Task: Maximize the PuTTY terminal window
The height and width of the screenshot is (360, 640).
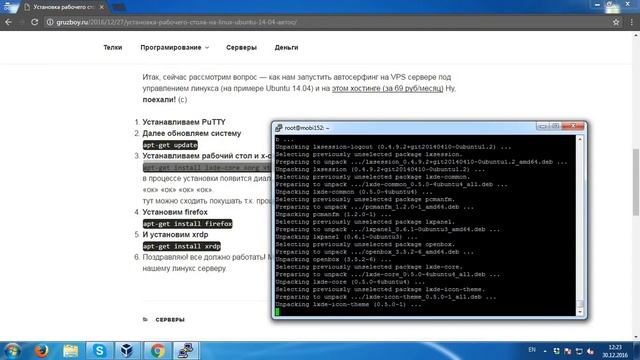Action: 555,127
